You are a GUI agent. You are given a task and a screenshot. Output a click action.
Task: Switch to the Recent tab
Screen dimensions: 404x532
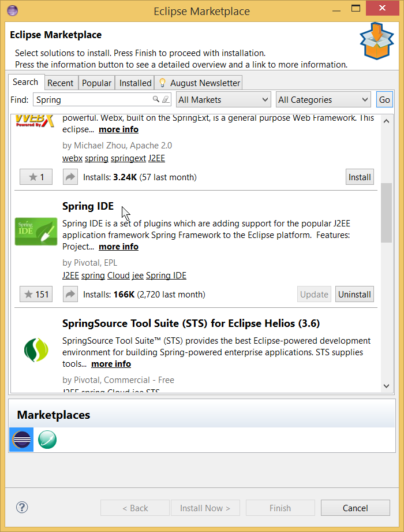61,83
